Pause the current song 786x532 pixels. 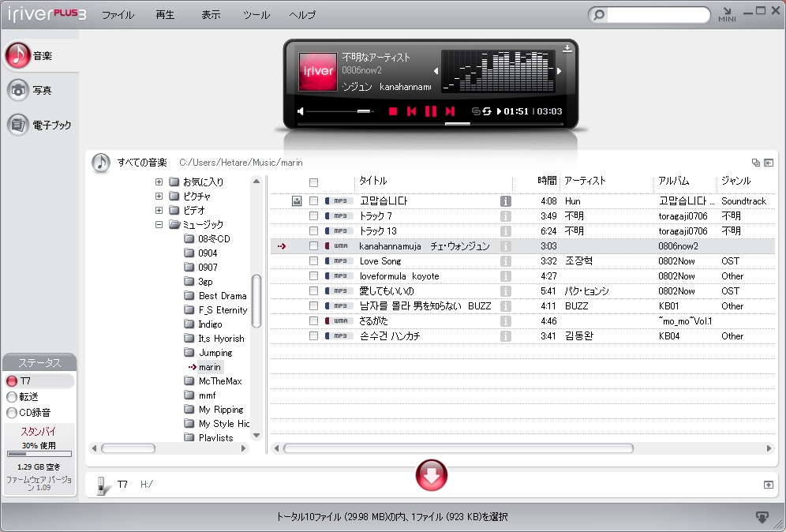(431, 111)
